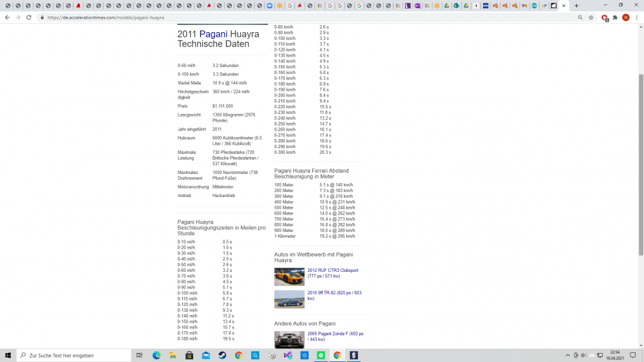Open Visual Studio from the taskbar
Screen dimensions: 644x362
tap(288, 356)
